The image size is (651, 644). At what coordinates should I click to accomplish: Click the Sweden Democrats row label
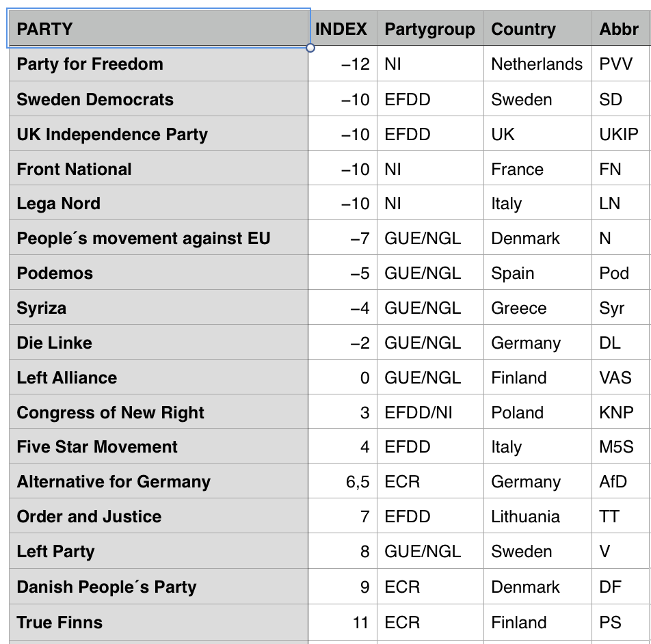pyautogui.click(x=158, y=99)
